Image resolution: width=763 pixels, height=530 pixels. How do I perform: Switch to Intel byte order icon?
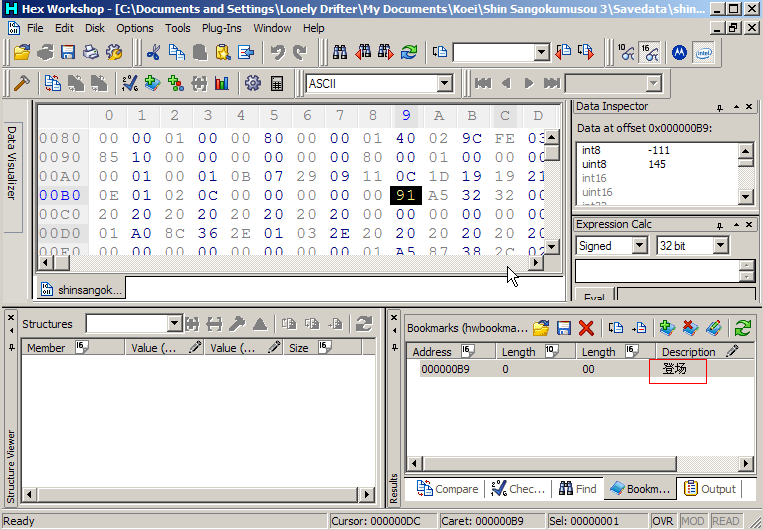tap(703, 52)
